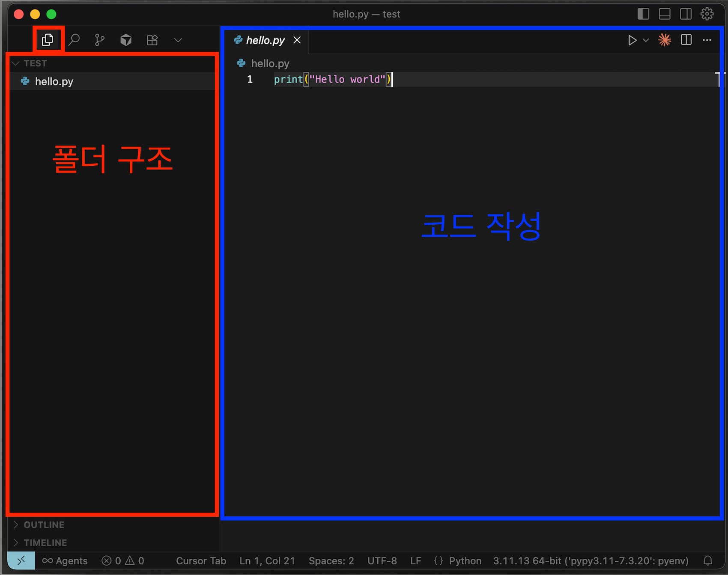Split the editor to the right
This screenshot has height=575, width=728.
tap(686, 40)
